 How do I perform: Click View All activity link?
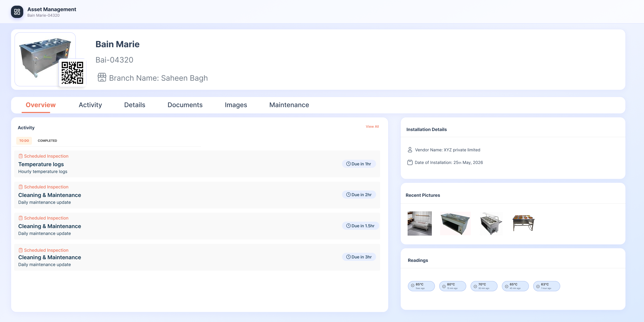click(372, 126)
